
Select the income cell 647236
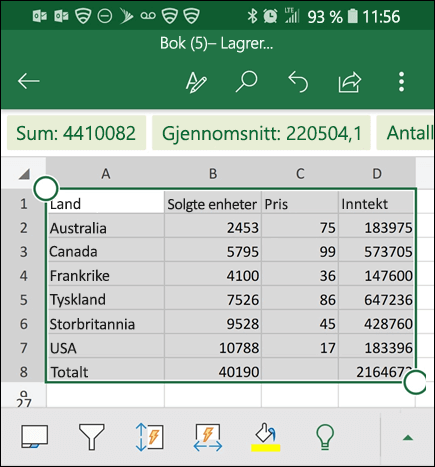click(x=377, y=300)
